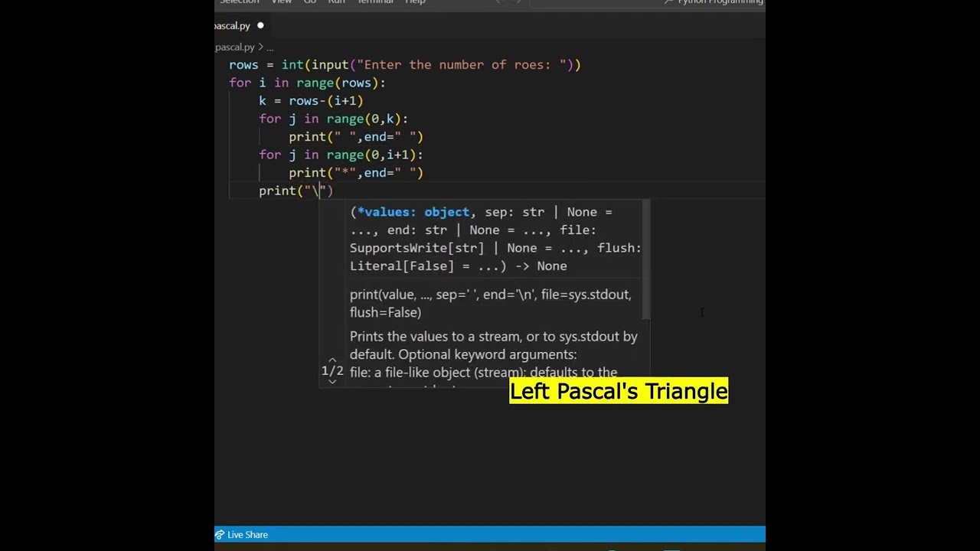The width and height of the screenshot is (980, 551).
Task: Click the unsaved-changes dot on pascal.py tab
Action: coord(260,26)
